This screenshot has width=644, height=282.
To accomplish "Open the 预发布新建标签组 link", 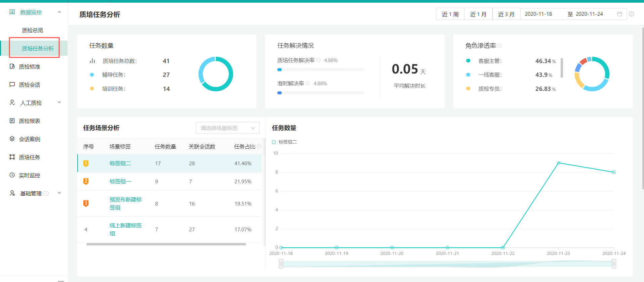I will pos(125,203).
